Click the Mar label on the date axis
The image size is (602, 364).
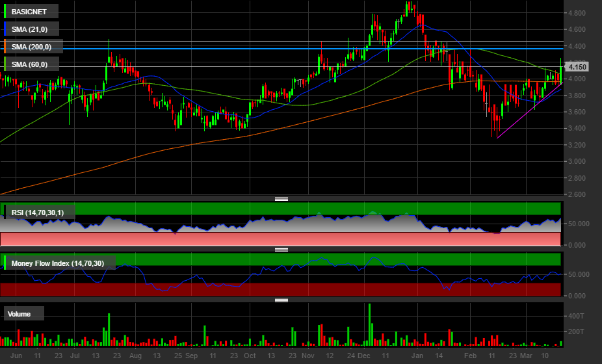(x=526, y=356)
